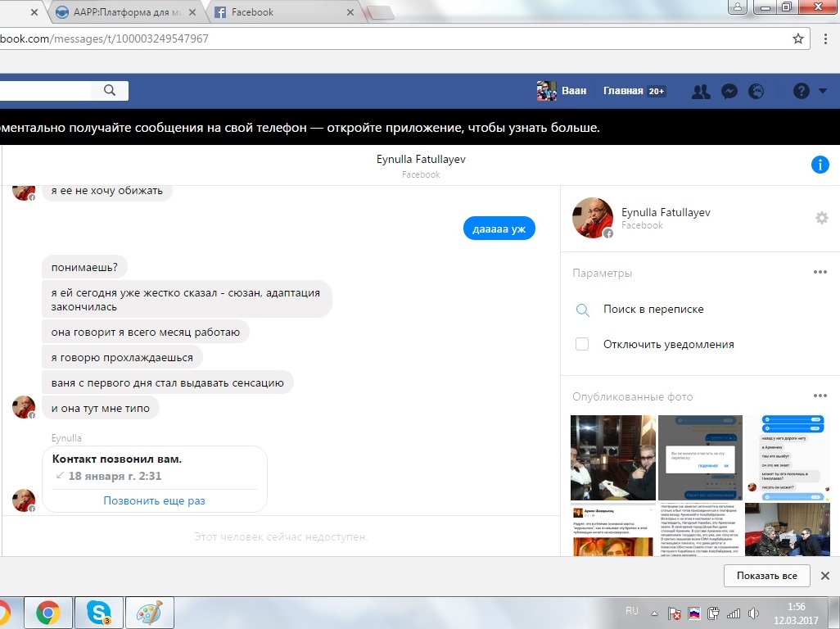Image resolution: width=840 pixels, height=629 pixels.
Task: Open the Chrome three-dot menu
Action: click(x=825, y=38)
